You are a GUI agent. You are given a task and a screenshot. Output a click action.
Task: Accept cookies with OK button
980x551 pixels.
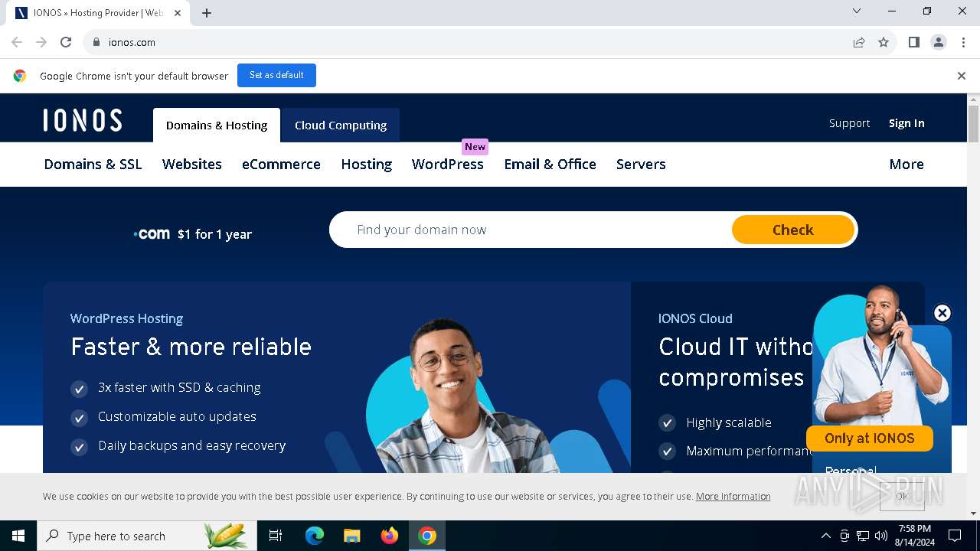pyautogui.click(x=902, y=496)
